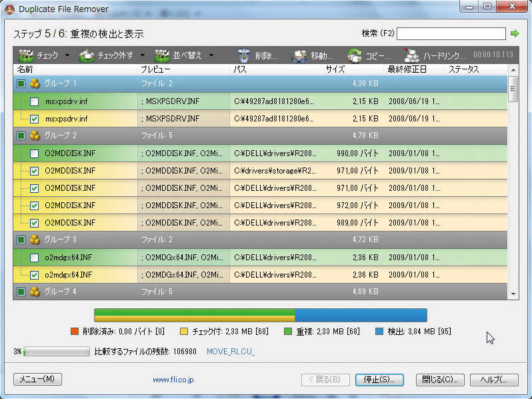Click the blue 検出 legend swatch
Screen dimensions: 532x399
click(x=379, y=332)
